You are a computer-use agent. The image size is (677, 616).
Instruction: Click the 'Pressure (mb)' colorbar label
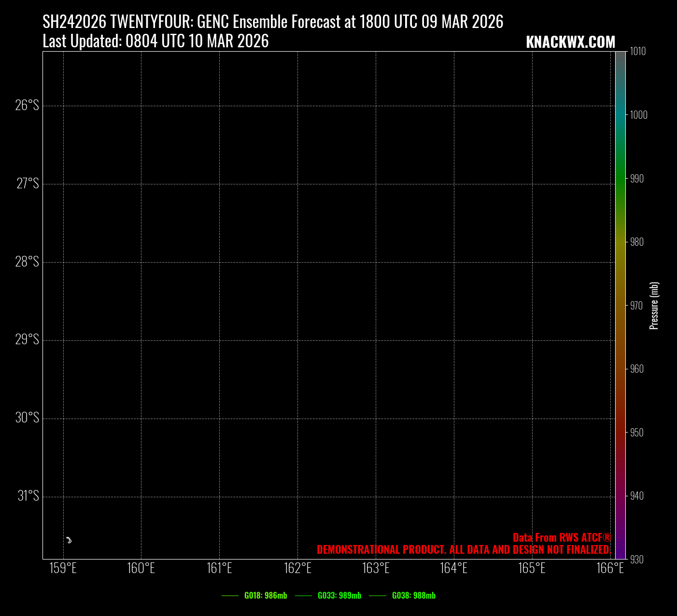click(x=654, y=306)
